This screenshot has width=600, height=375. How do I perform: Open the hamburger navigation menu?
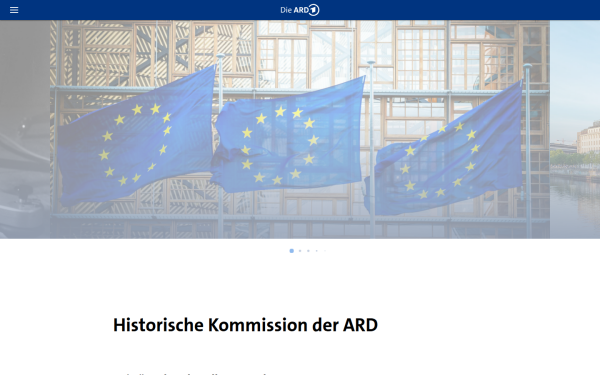click(14, 10)
